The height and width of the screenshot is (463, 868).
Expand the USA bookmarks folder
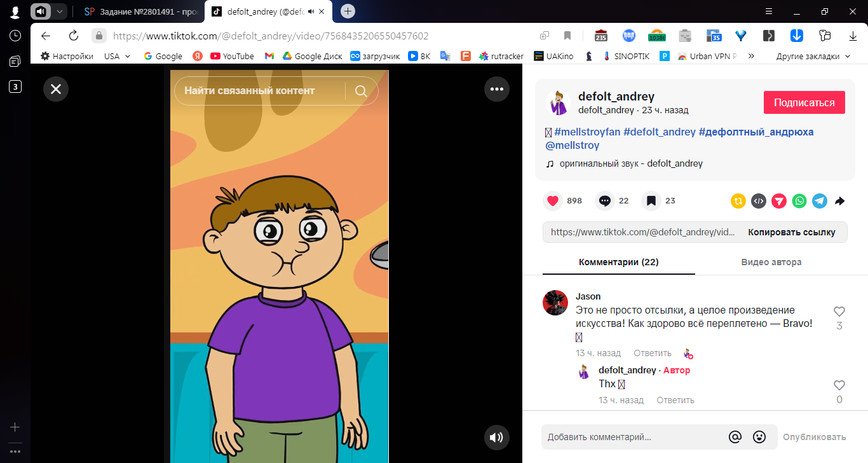[118, 56]
